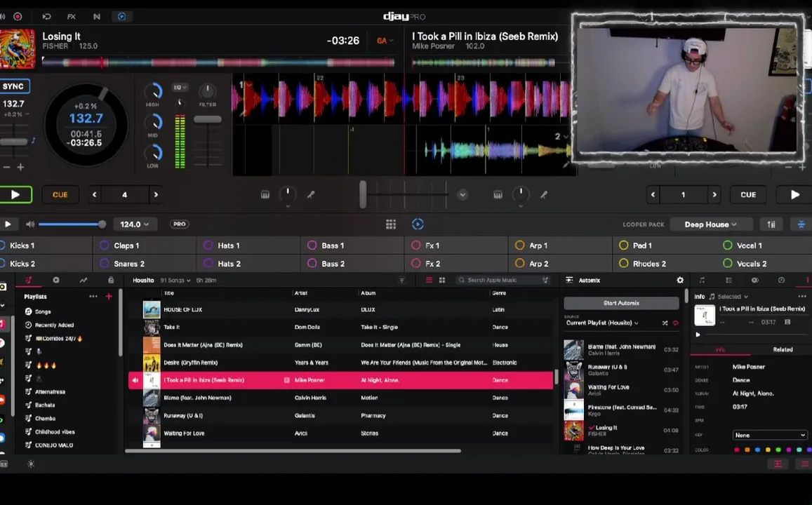The height and width of the screenshot is (505, 812).
Task: Open the looper tempo 124.0 dropdown
Action: pos(134,224)
